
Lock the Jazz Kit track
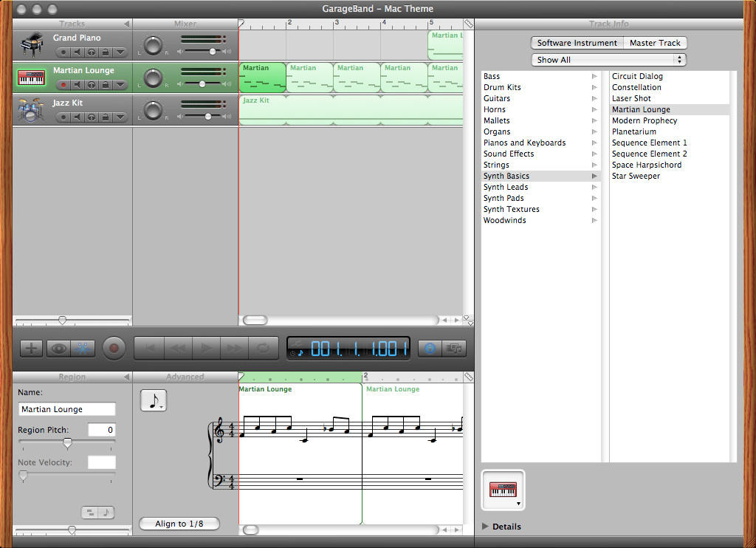pyautogui.click(x=106, y=117)
